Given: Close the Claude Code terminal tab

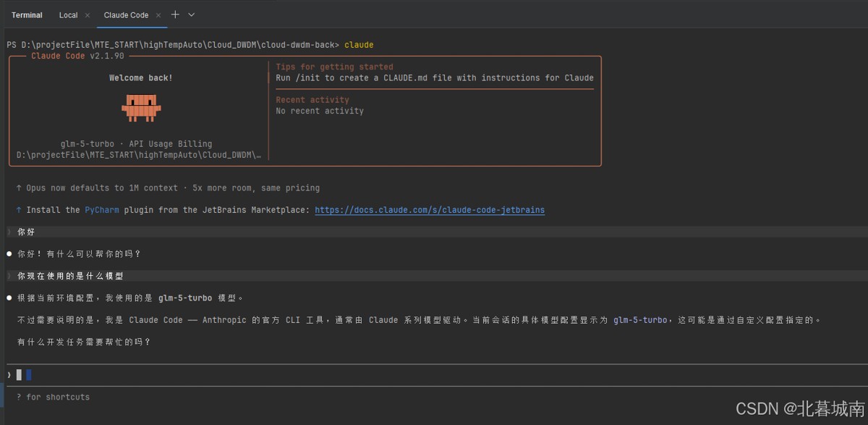Looking at the screenshot, I should [158, 14].
